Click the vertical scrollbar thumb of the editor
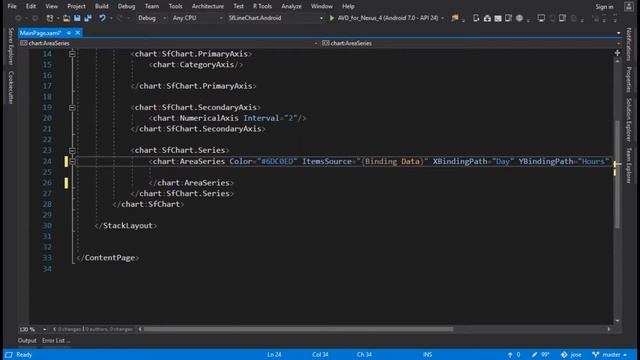The width and height of the screenshot is (640, 360). (x=617, y=174)
